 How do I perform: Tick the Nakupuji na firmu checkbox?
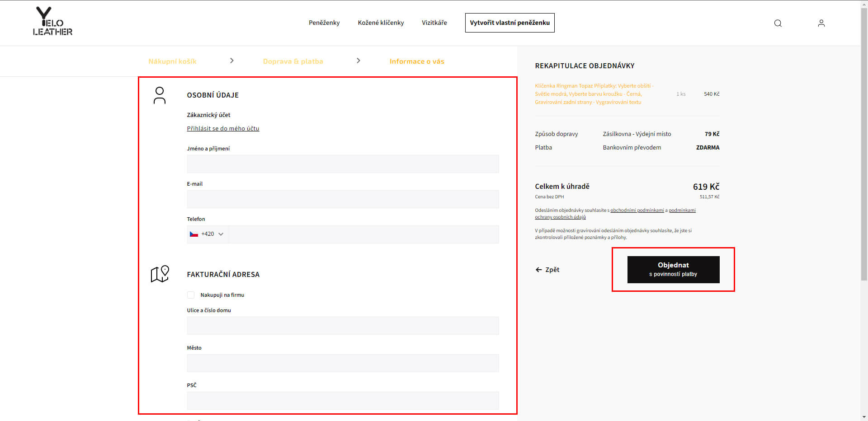point(191,295)
